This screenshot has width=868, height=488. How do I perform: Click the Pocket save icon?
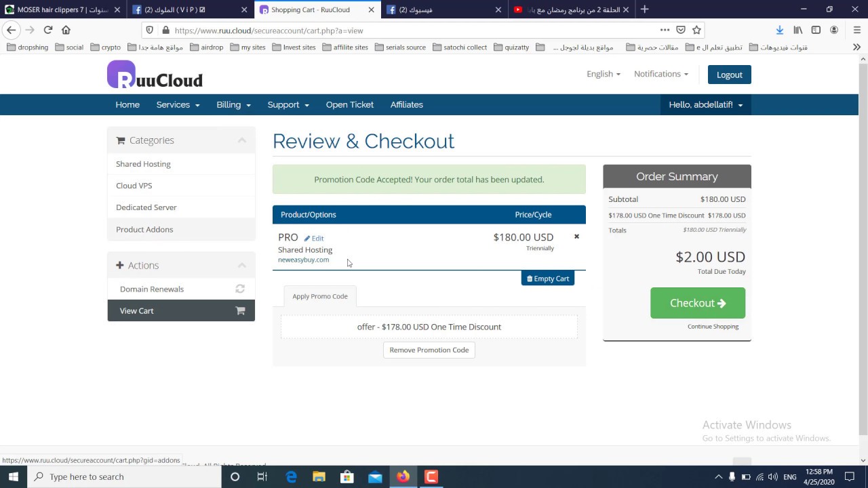click(x=681, y=30)
